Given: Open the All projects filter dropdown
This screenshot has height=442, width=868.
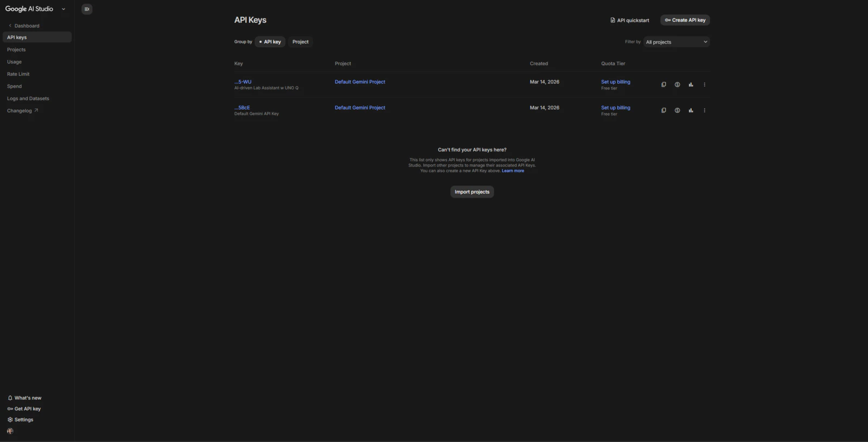Looking at the screenshot, I should (676, 42).
